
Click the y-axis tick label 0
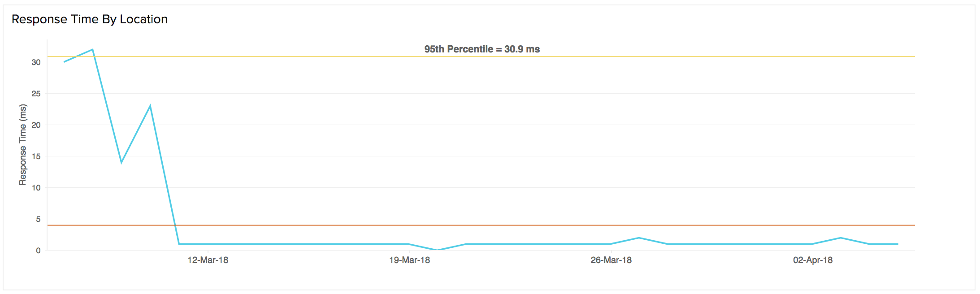click(38, 251)
